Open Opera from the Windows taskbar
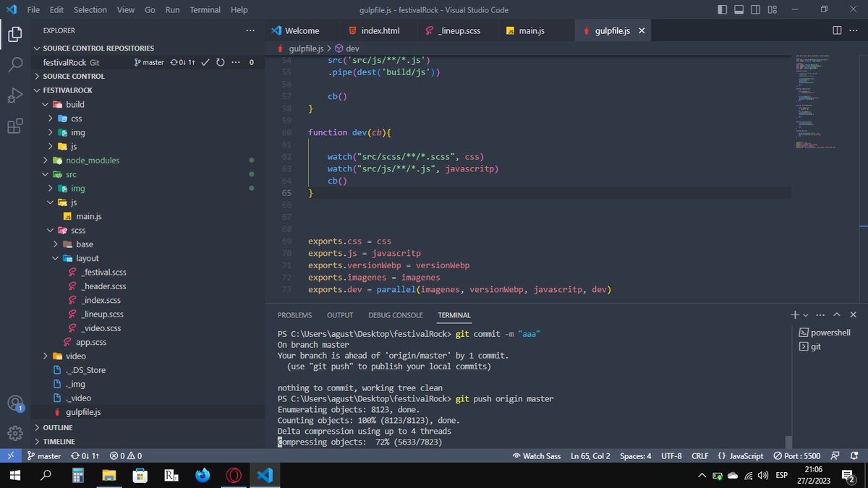The width and height of the screenshot is (868, 488). click(x=233, y=476)
